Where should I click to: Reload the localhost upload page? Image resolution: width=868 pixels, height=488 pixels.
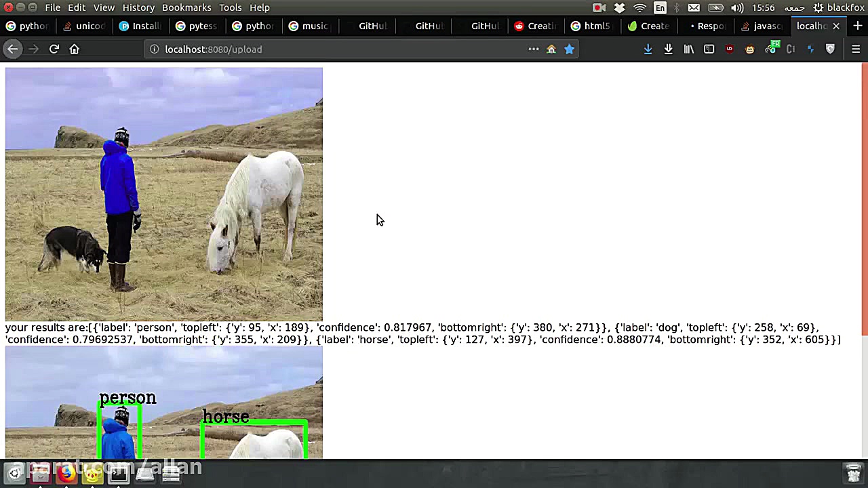[x=54, y=49]
